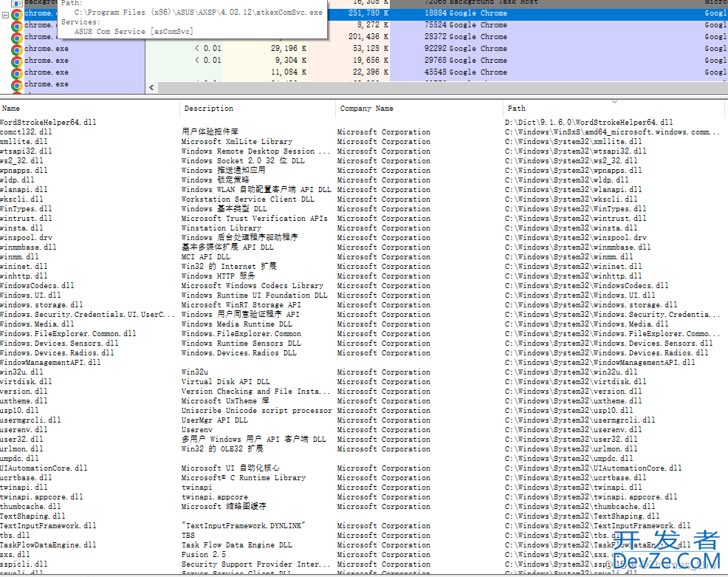Select version.dll row

tap(364, 391)
